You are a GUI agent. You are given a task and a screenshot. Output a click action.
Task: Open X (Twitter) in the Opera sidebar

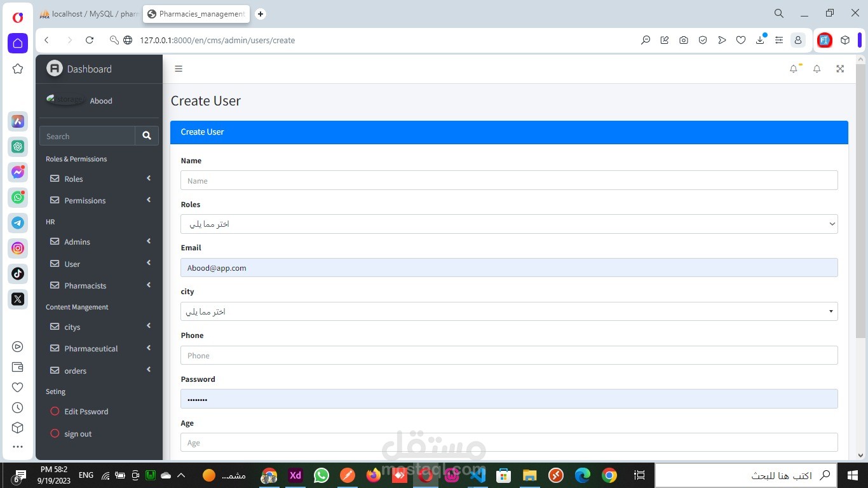coord(18,299)
